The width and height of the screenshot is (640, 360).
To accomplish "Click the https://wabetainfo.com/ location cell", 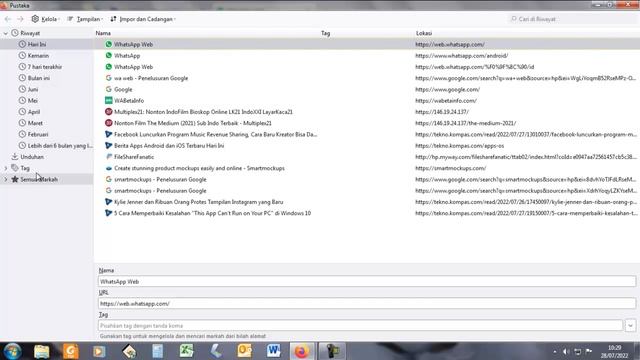I will pos(446,100).
